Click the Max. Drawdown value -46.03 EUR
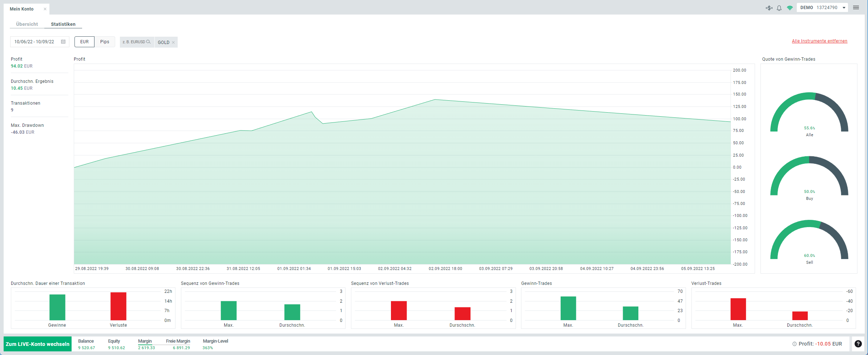The width and height of the screenshot is (868, 355). (x=23, y=132)
